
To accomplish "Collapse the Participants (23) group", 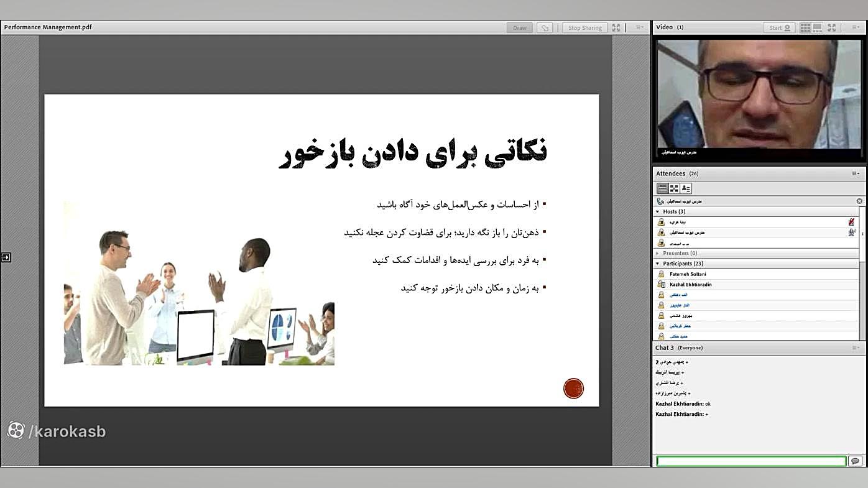I will (x=658, y=264).
